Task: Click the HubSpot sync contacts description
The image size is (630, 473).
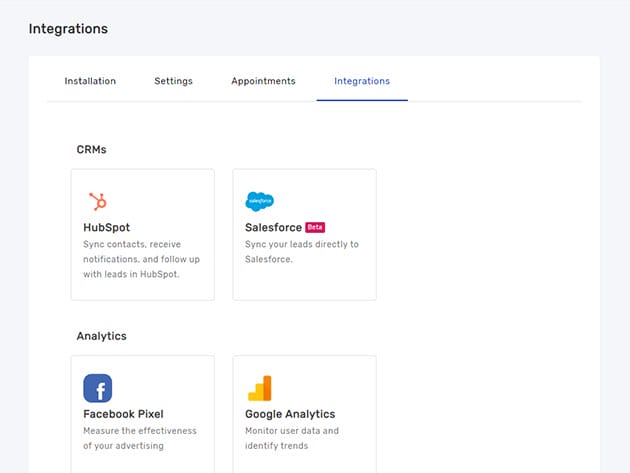Action: 132,259
